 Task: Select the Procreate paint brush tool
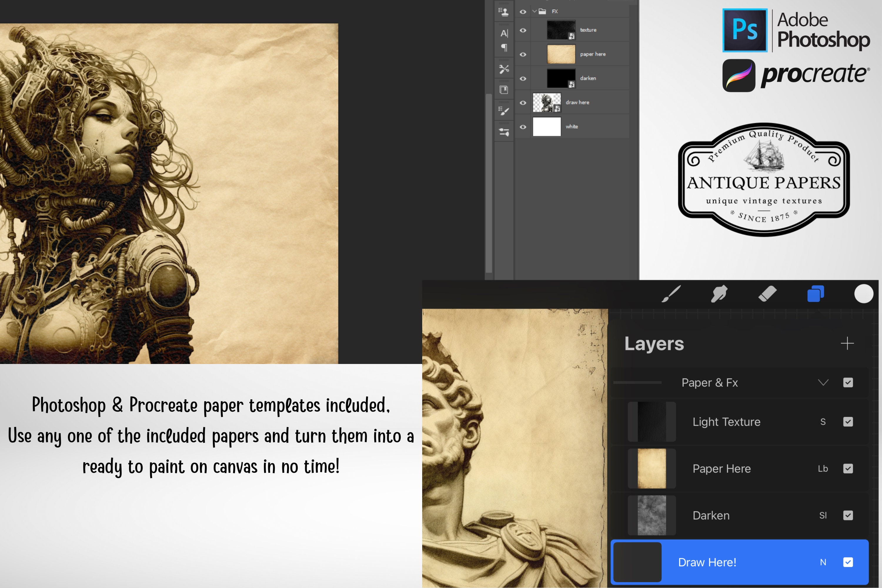[x=671, y=294]
